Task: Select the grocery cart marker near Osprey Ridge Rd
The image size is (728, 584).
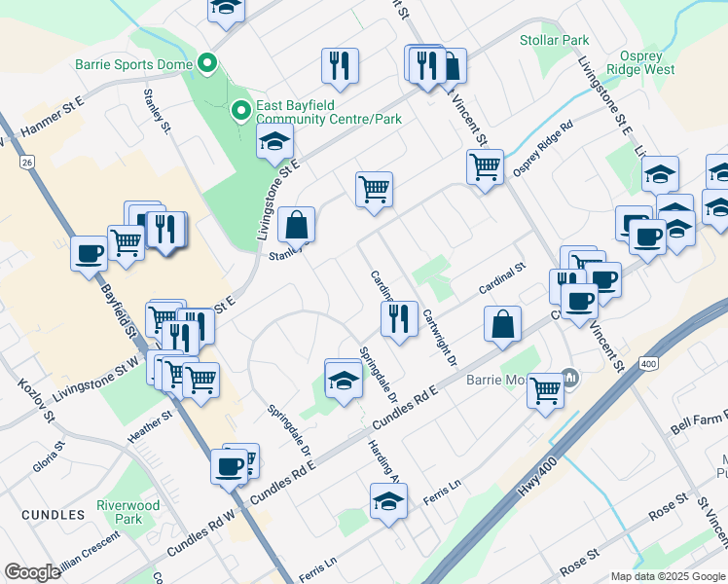Action: pos(486,170)
